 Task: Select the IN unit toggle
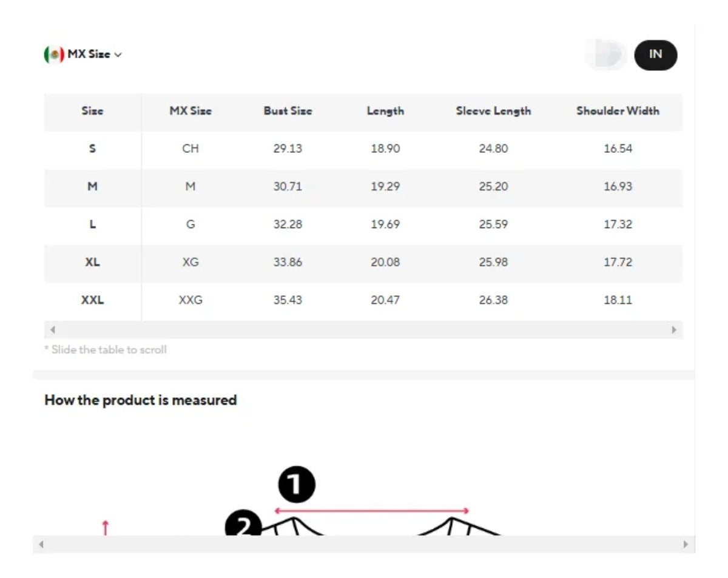(655, 55)
